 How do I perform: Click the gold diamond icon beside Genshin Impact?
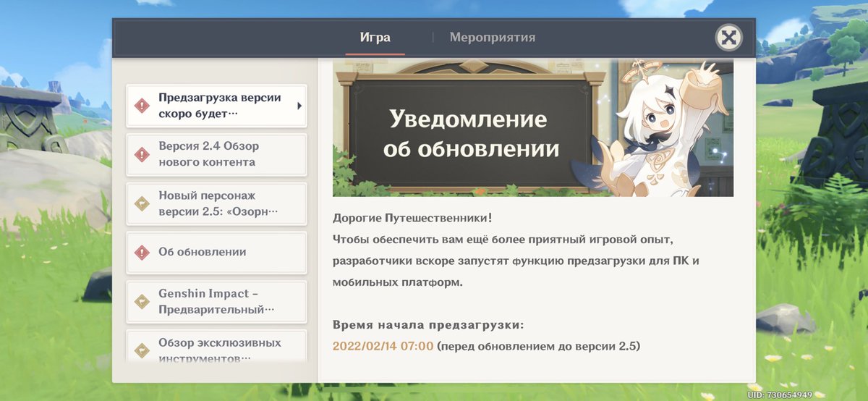142,302
